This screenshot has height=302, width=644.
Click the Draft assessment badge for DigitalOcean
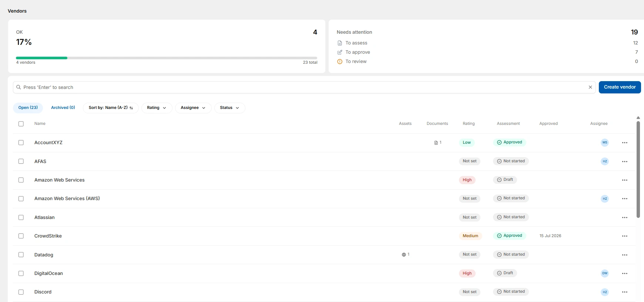click(505, 273)
